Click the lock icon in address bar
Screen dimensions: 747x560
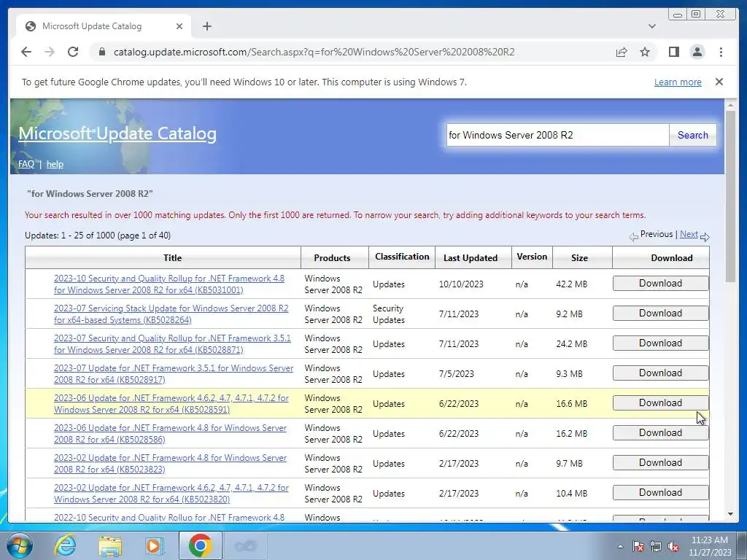pyautogui.click(x=101, y=52)
